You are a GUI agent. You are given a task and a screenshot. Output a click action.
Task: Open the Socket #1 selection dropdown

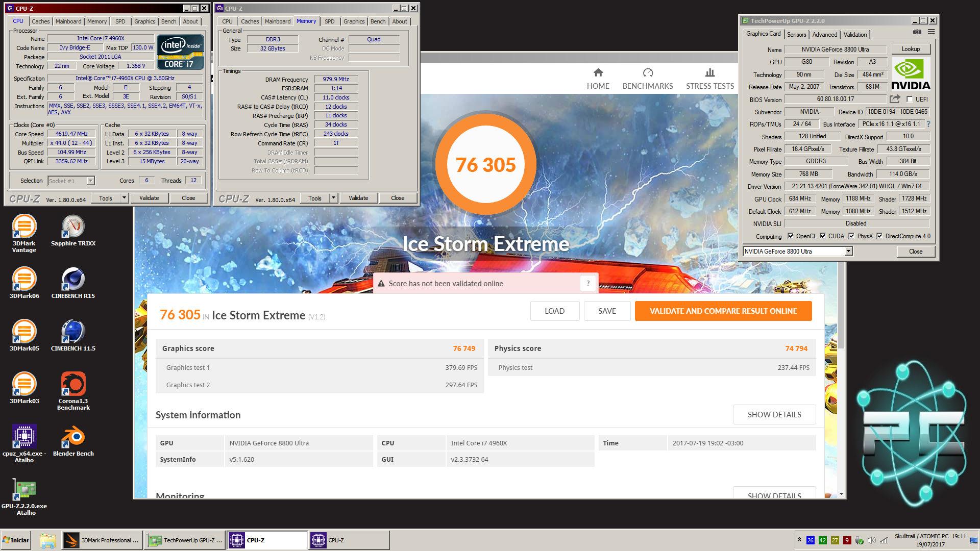pos(90,181)
